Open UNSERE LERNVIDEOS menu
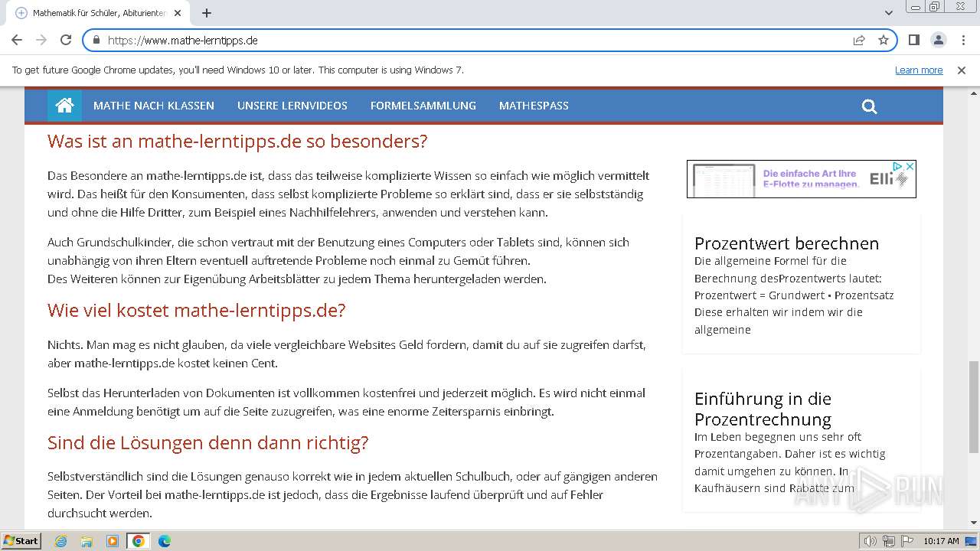 pos(292,106)
